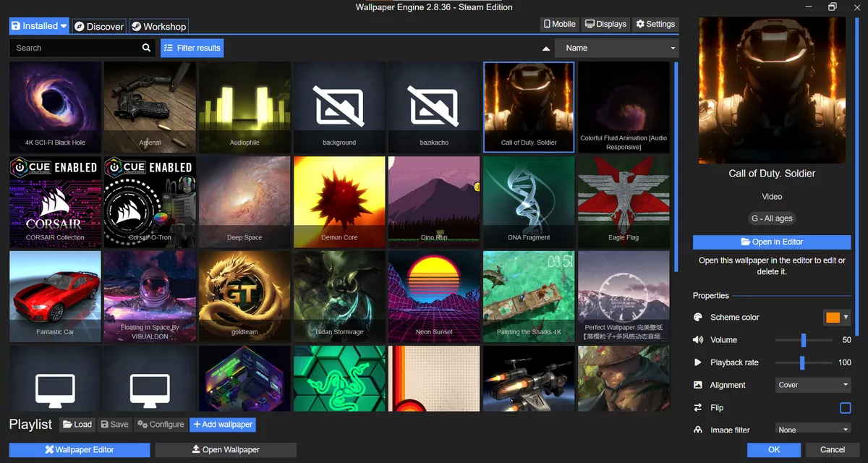Image resolution: width=868 pixels, height=463 pixels.
Task: Add wallpaper to playlist
Action: click(x=223, y=425)
